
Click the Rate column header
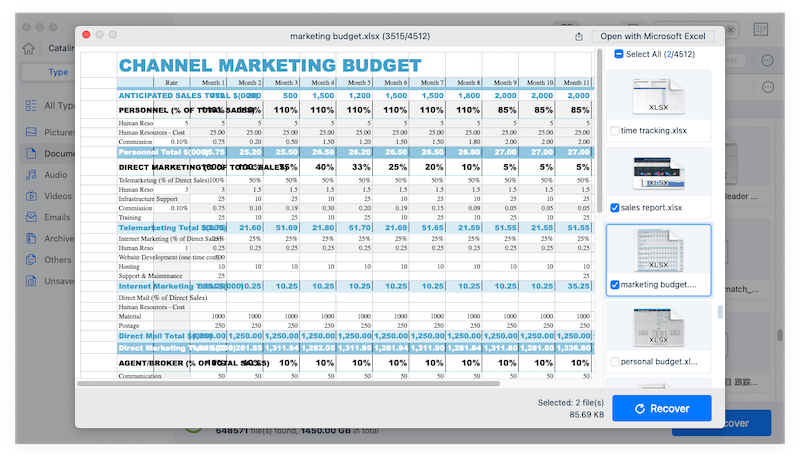(171, 83)
